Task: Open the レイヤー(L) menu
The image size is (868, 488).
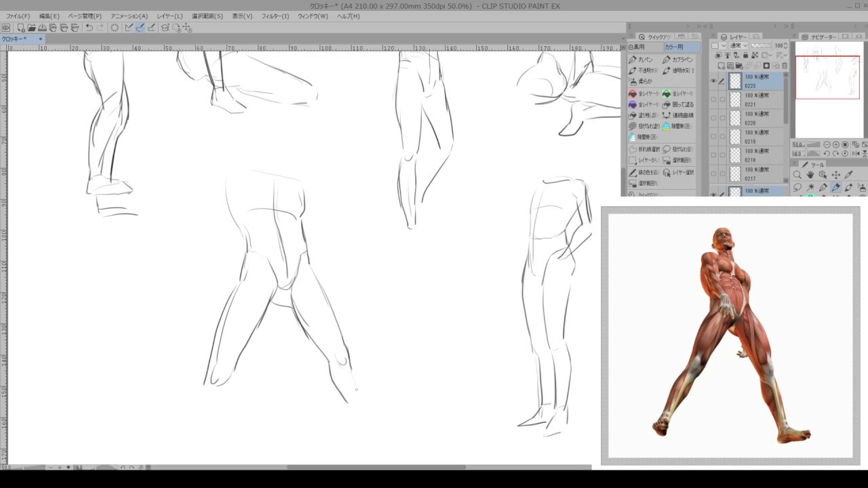Action: pyautogui.click(x=170, y=16)
